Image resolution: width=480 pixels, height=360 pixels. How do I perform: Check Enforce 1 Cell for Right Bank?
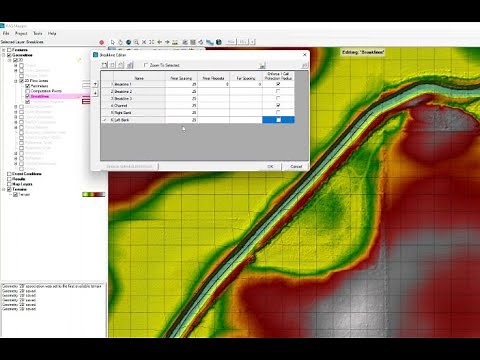tap(278, 112)
